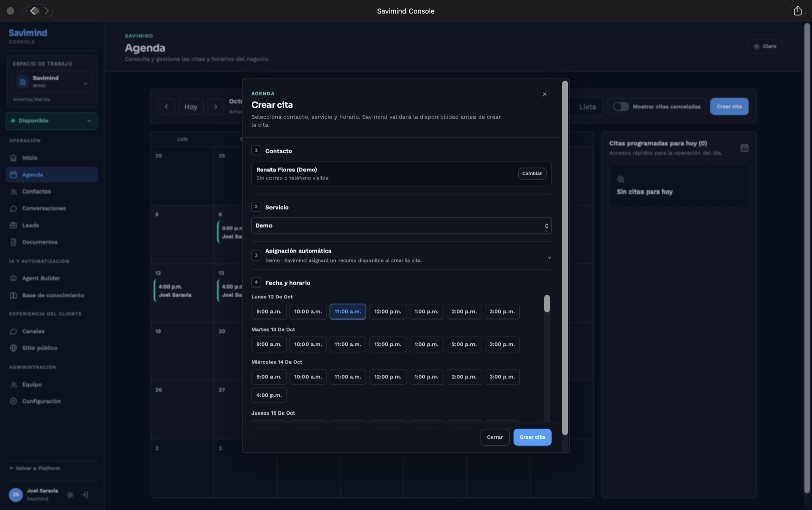The width and height of the screenshot is (812, 510).
Task: Close the Crear cita dialog with X
Action: click(x=545, y=94)
